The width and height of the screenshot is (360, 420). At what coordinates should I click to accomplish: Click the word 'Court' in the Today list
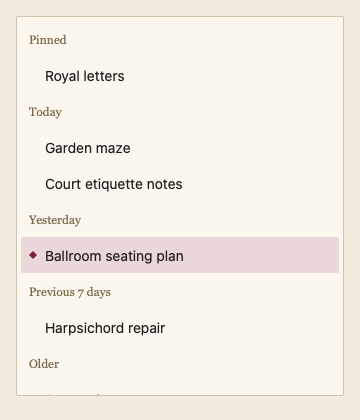(x=63, y=184)
